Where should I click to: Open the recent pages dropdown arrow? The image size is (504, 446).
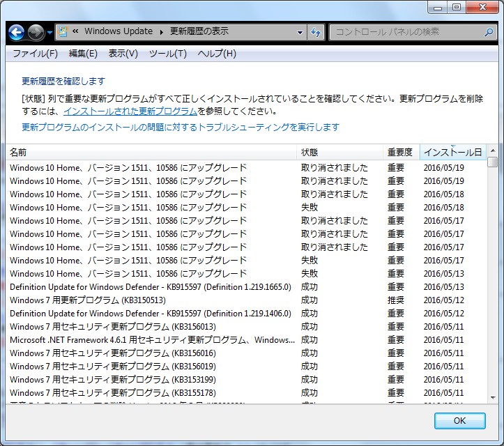tap(49, 33)
